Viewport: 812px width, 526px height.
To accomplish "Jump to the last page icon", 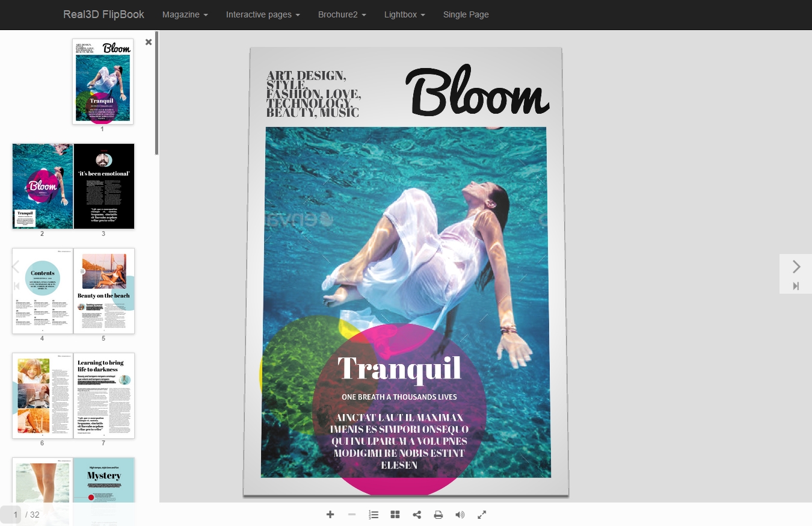I will pyautogui.click(x=796, y=286).
